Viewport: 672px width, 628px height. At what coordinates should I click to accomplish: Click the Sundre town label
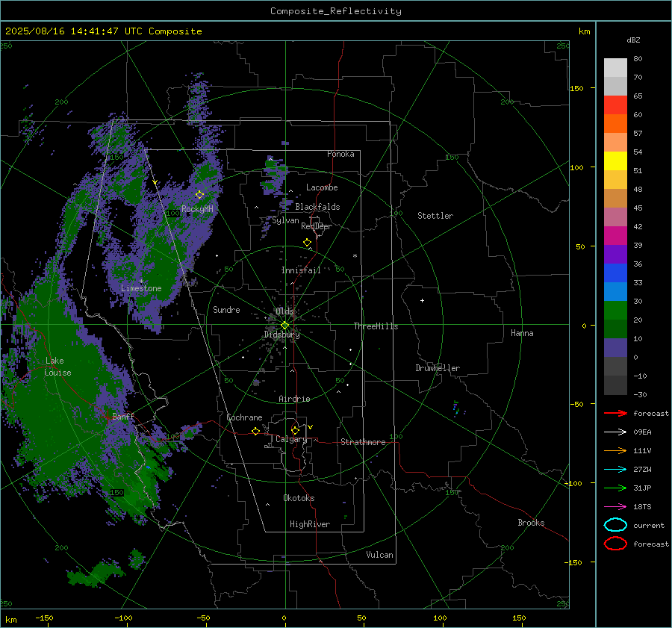point(226,309)
